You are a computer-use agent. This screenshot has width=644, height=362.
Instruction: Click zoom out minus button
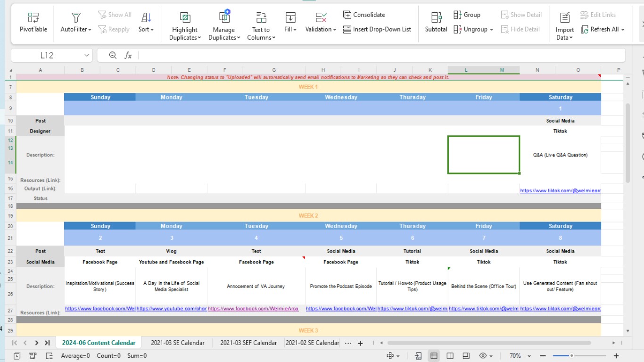pos(543,356)
